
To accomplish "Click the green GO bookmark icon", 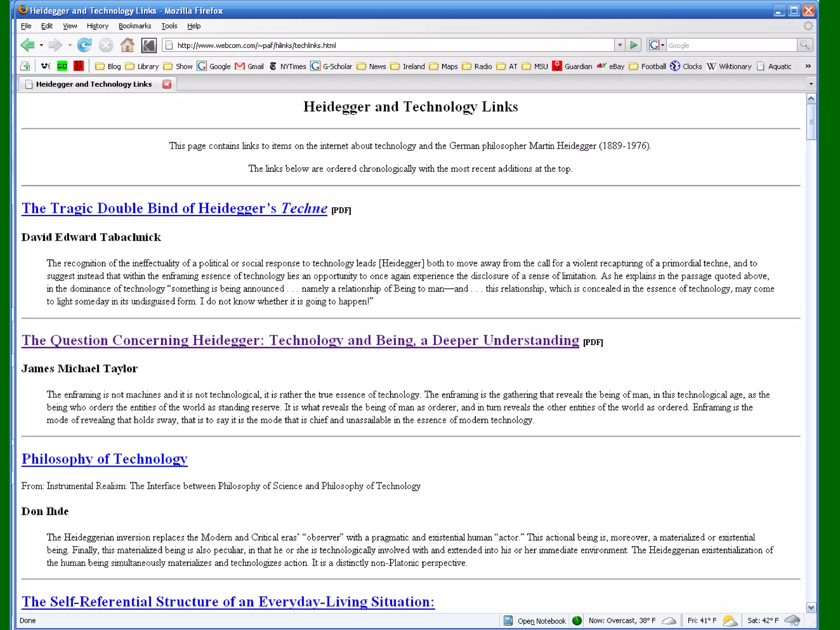I will click(62, 66).
